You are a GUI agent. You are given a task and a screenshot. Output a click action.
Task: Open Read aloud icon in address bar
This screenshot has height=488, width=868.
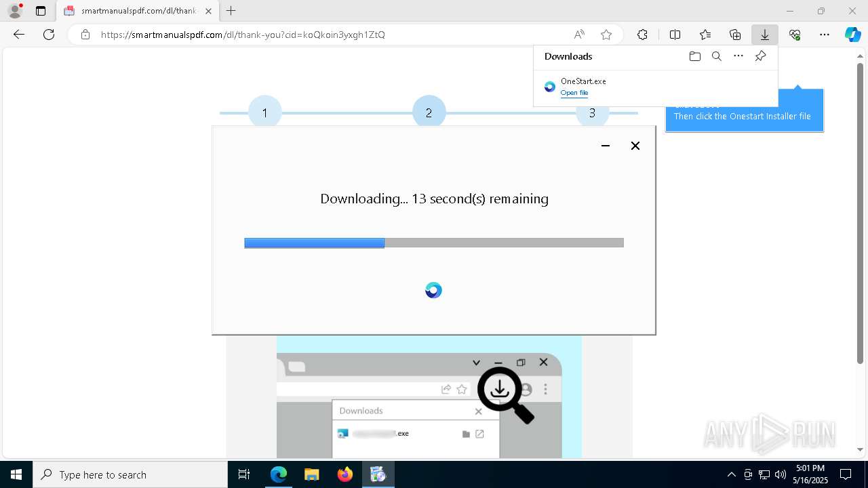579,35
